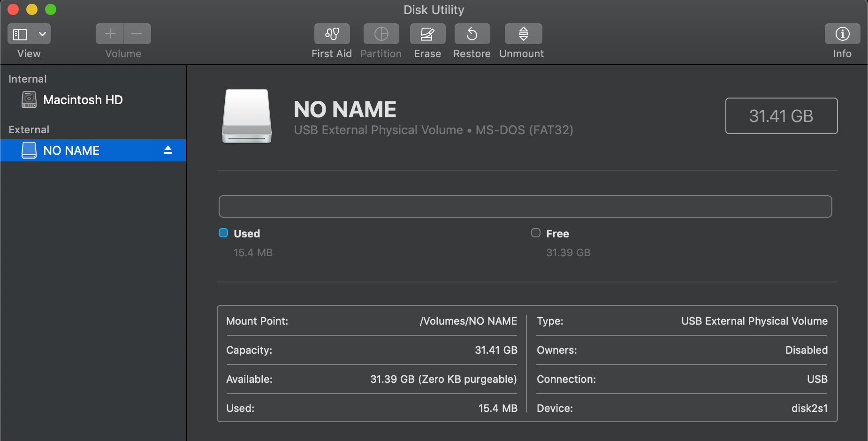Click the 31.41 GB capacity badge
The height and width of the screenshot is (441, 868).
click(x=781, y=116)
